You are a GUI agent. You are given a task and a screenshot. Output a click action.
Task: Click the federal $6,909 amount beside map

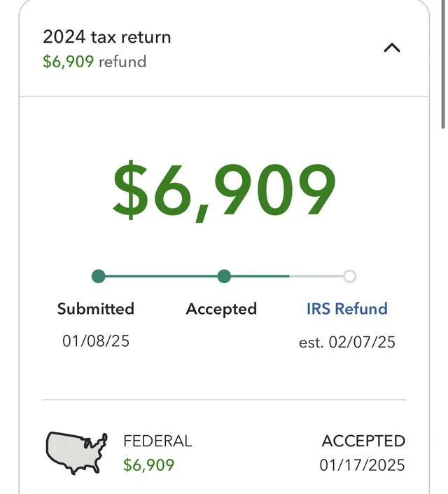[148, 465]
